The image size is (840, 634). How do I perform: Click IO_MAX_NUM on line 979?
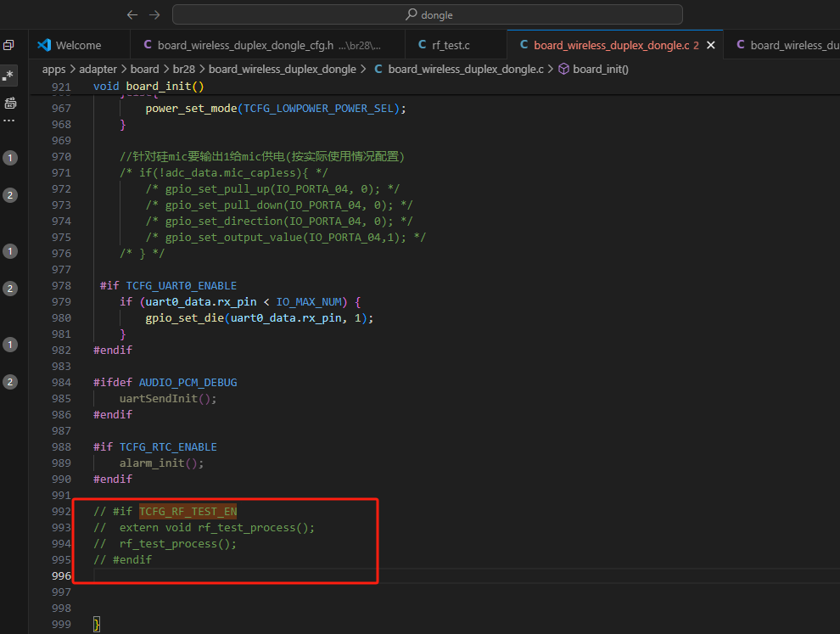pyautogui.click(x=309, y=302)
